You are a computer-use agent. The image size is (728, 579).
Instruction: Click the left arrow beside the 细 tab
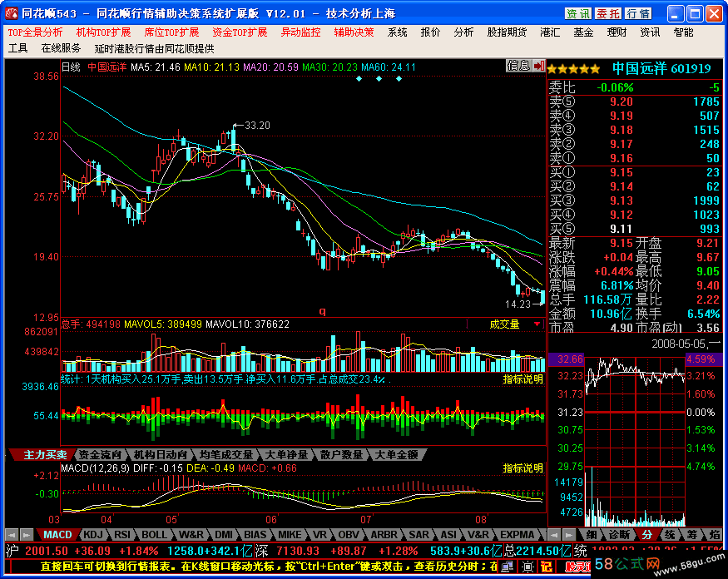click(554, 535)
